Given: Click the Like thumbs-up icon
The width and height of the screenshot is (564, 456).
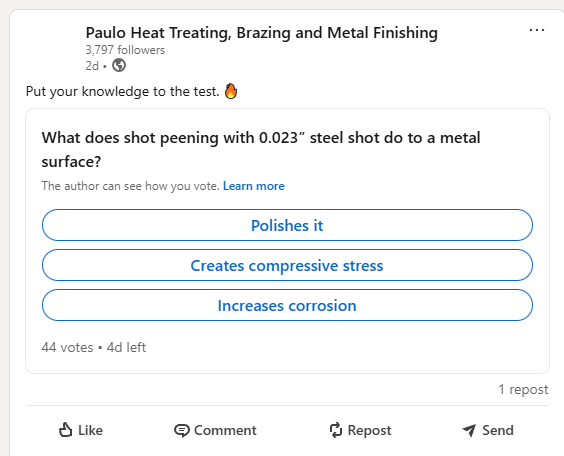Looking at the screenshot, I should [65, 430].
